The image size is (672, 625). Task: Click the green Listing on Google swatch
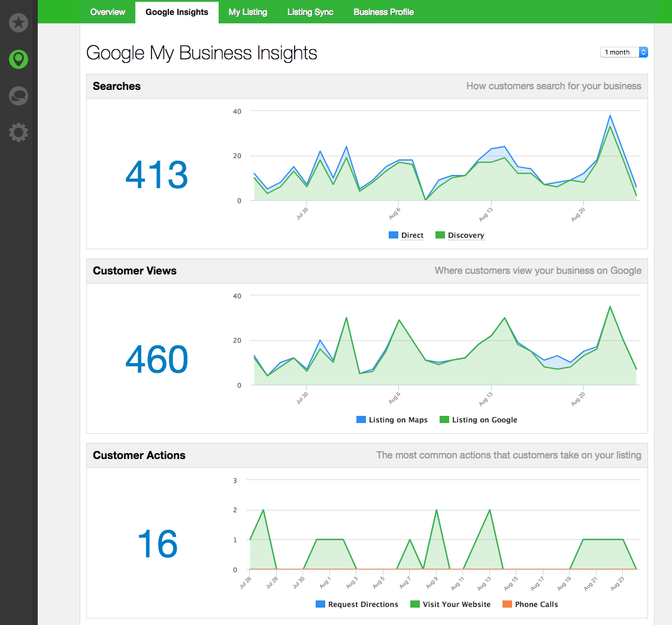click(444, 419)
